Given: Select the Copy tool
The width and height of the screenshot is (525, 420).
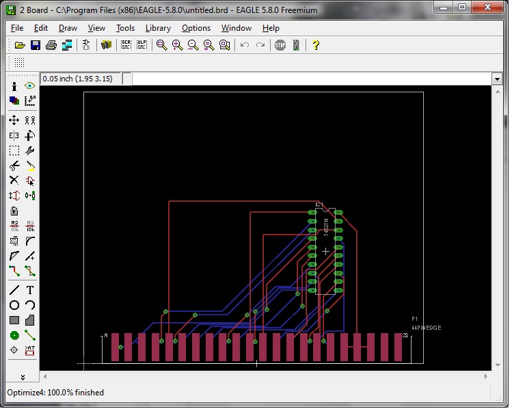Looking at the screenshot, I should tap(30, 120).
